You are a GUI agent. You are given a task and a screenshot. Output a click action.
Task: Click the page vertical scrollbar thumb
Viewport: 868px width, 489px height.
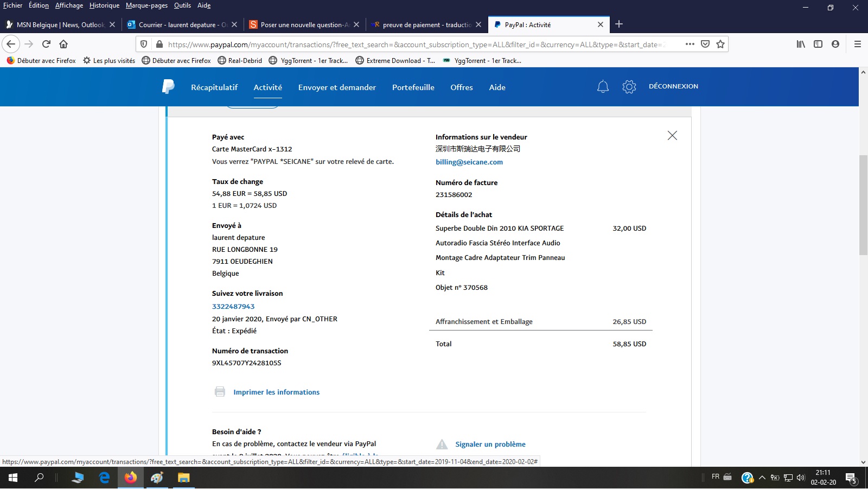863,205
